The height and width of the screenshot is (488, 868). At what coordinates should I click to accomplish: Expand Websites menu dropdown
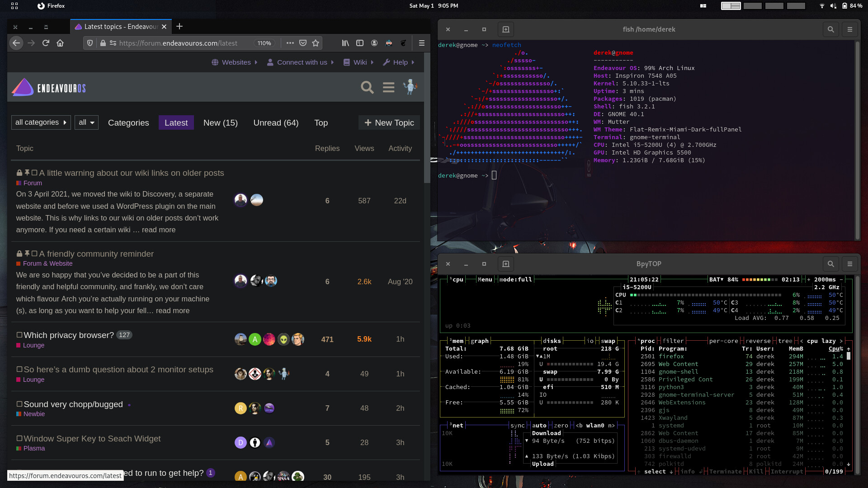pyautogui.click(x=235, y=62)
